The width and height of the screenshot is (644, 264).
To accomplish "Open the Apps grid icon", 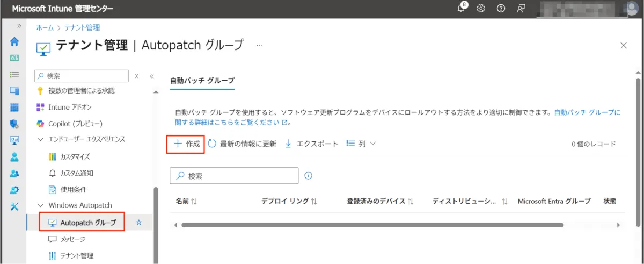I will pyautogui.click(x=14, y=108).
